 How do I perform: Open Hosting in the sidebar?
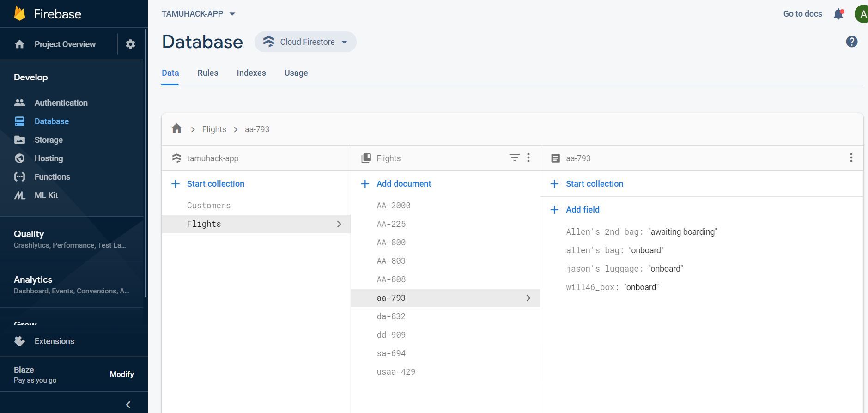[x=49, y=158]
